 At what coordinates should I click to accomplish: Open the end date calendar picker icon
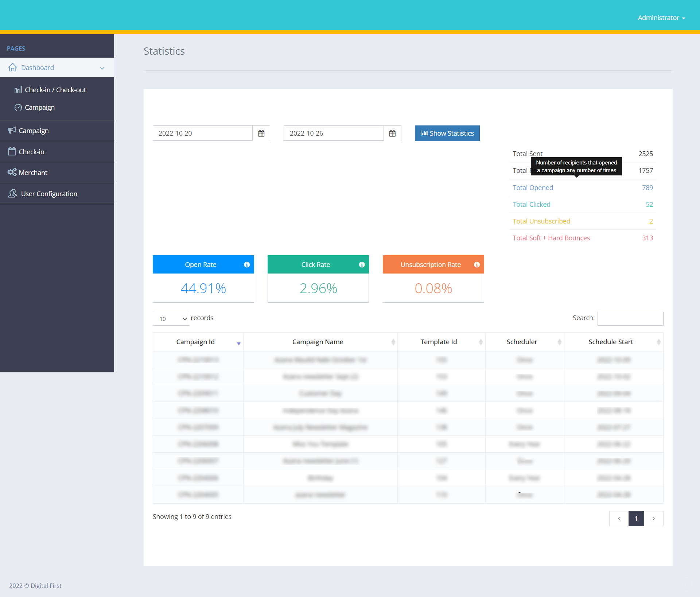(392, 133)
